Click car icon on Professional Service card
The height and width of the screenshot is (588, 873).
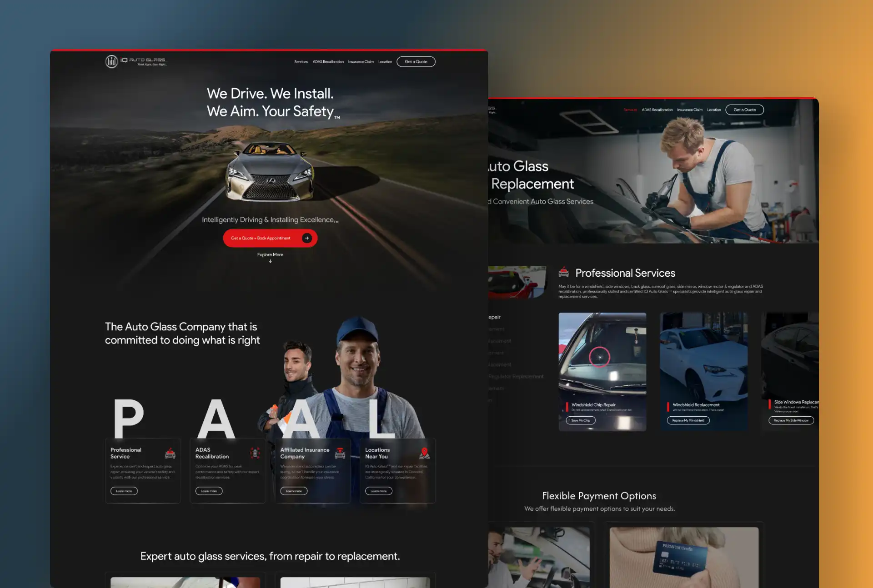(x=170, y=453)
